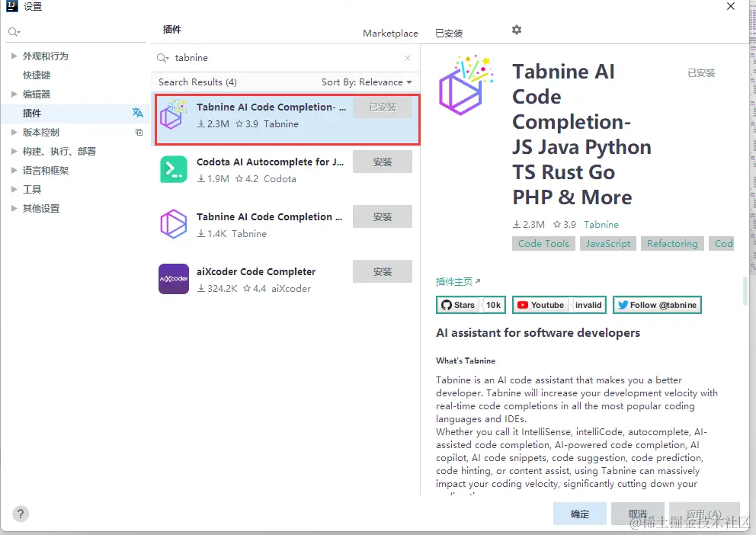Click aiXcoder Code Completer name text

tap(256, 272)
